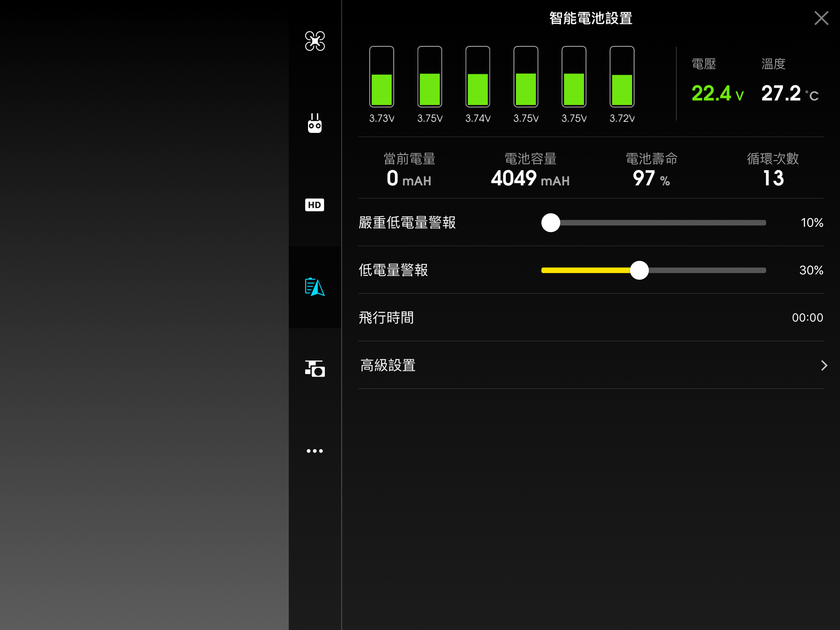Open remote controller settings tab
This screenshot has height=630, width=840.
tap(315, 123)
